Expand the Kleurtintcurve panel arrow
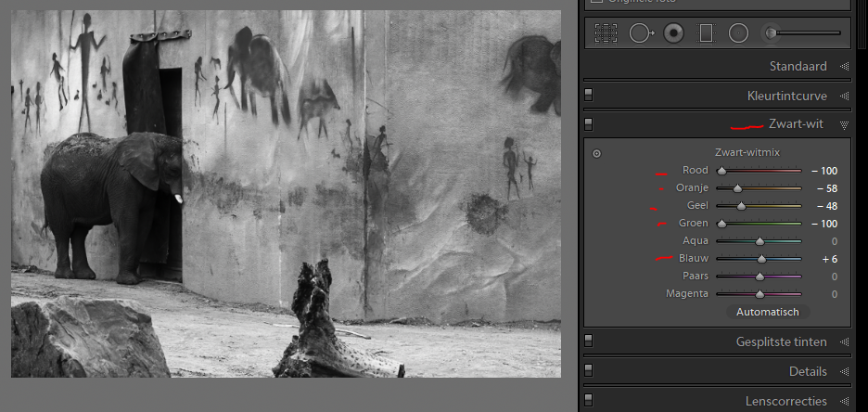This screenshot has height=412, width=868. pos(844,96)
